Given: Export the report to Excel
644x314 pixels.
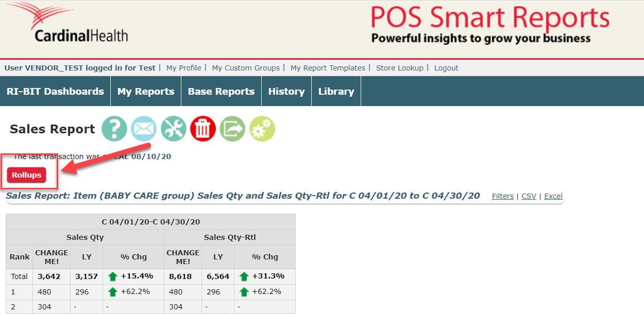Looking at the screenshot, I should tap(553, 196).
